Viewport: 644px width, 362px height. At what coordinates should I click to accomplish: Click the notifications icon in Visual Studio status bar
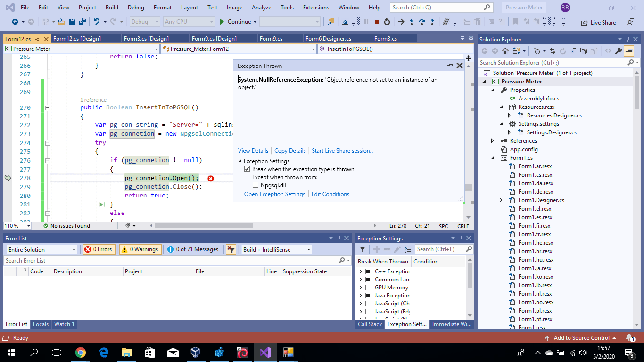pos(630,338)
